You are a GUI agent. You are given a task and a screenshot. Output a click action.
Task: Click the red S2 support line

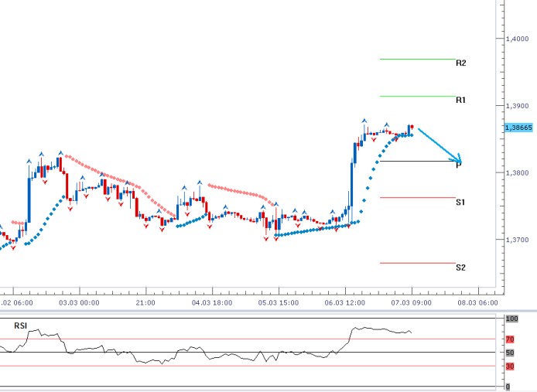[x=418, y=263]
